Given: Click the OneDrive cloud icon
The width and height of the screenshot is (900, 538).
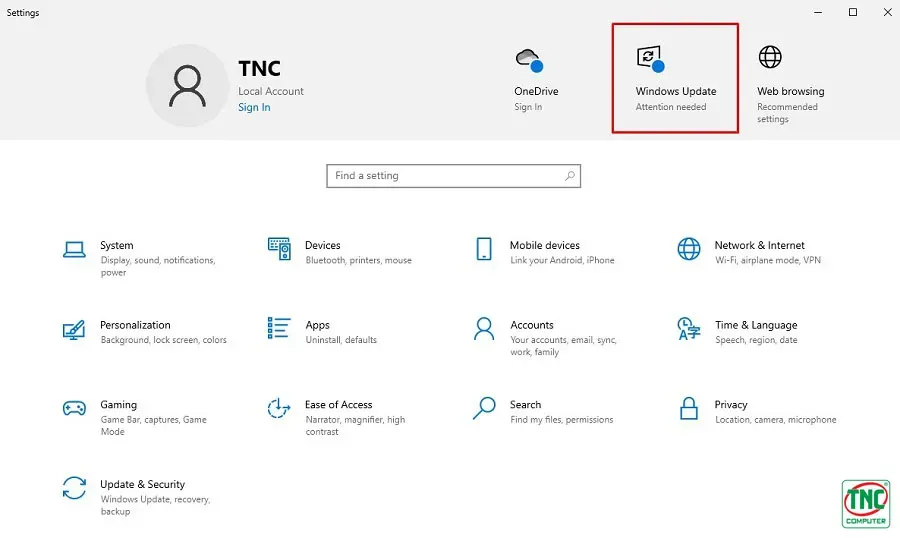Looking at the screenshot, I should (529, 60).
